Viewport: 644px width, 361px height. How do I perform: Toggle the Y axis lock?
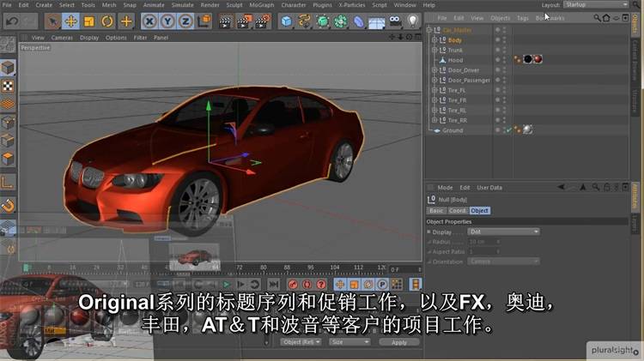click(167, 21)
